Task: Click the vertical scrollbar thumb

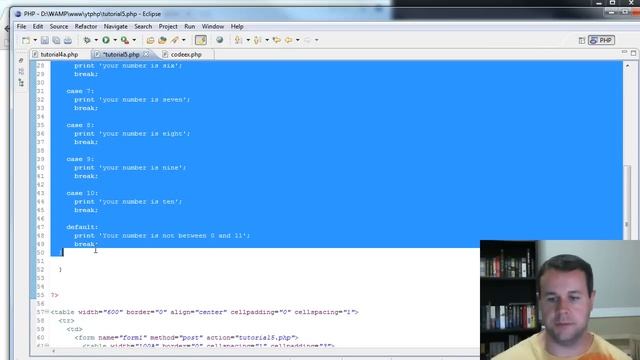Action: pos(628,202)
